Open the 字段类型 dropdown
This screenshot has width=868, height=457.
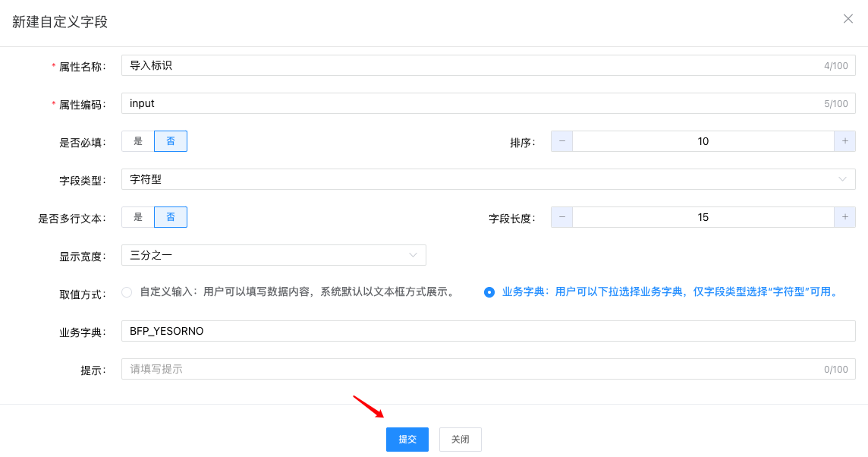(488, 179)
